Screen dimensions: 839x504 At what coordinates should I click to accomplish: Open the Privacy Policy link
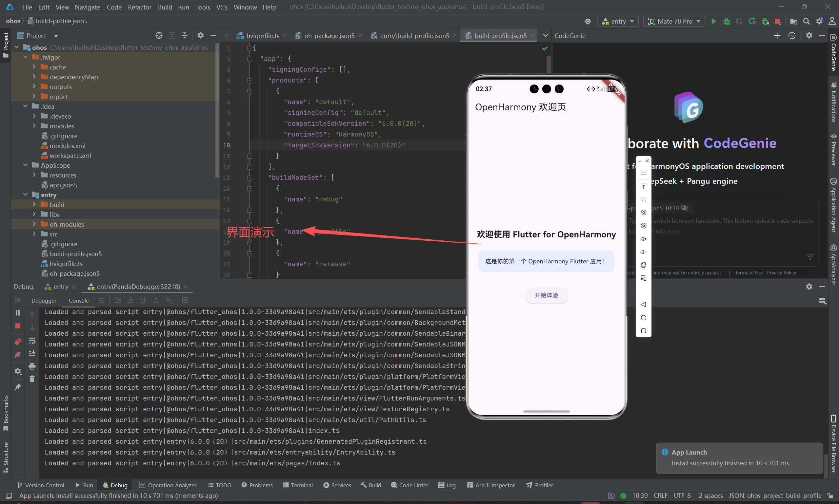coord(781,273)
